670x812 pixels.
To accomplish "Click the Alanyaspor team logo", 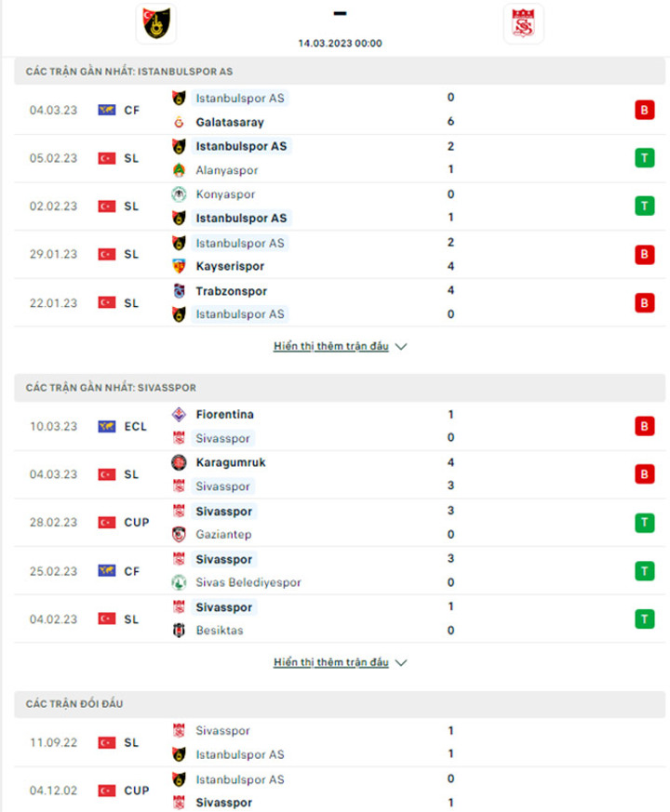I will pyautogui.click(x=179, y=170).
